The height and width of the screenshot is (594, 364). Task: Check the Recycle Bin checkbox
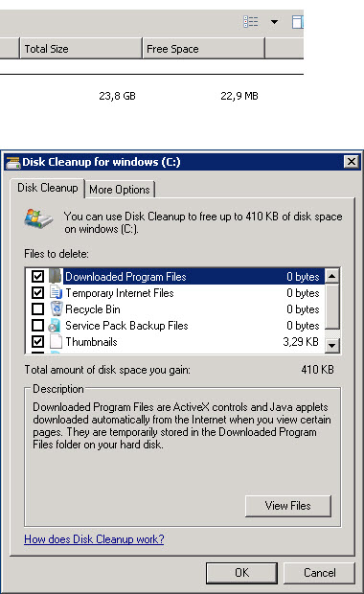coord(37,308)
